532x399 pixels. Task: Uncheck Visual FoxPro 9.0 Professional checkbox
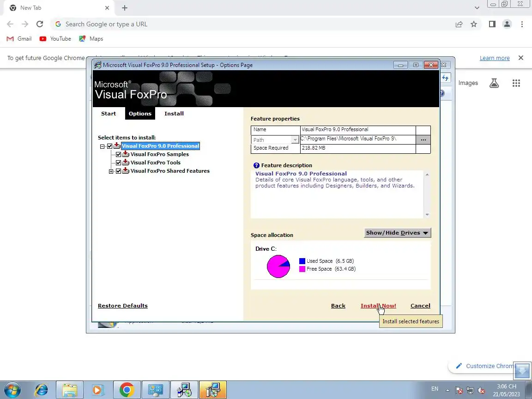tap(109, 146)
